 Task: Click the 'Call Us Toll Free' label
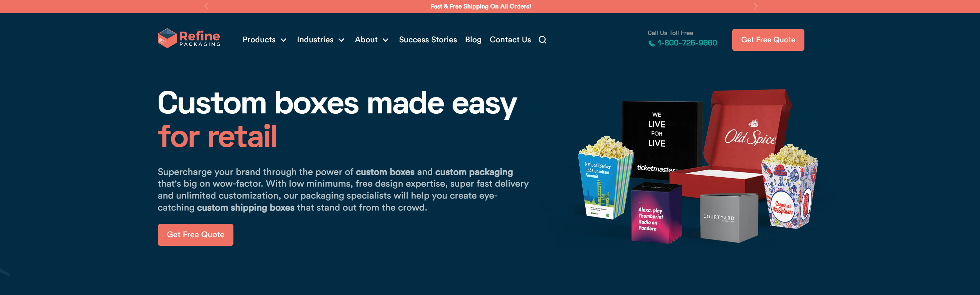coord(670,33)
